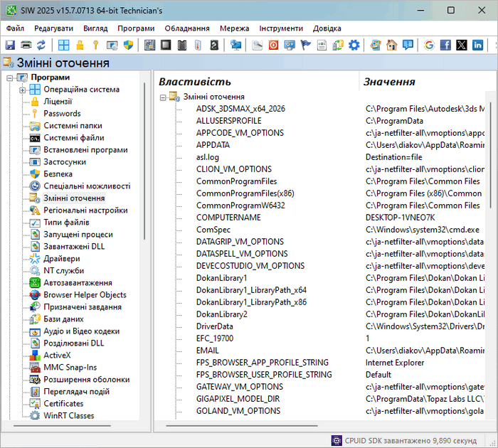Select Драйвери in the tree
The image size is (498, 448).
(62, 258)
